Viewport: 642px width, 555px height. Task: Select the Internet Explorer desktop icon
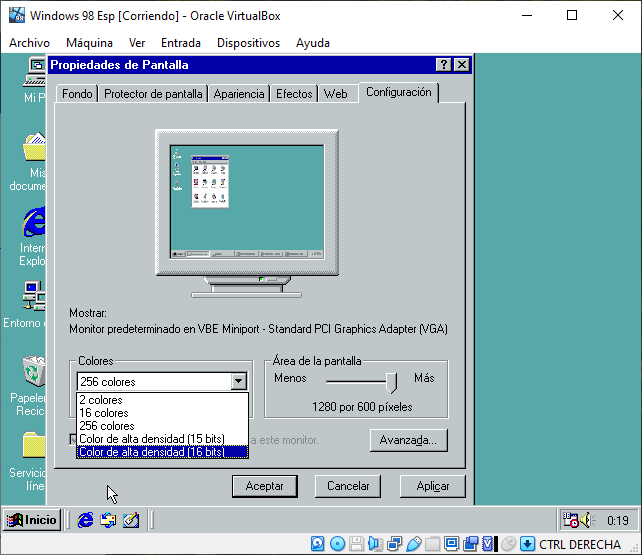[x=33, y=237]
